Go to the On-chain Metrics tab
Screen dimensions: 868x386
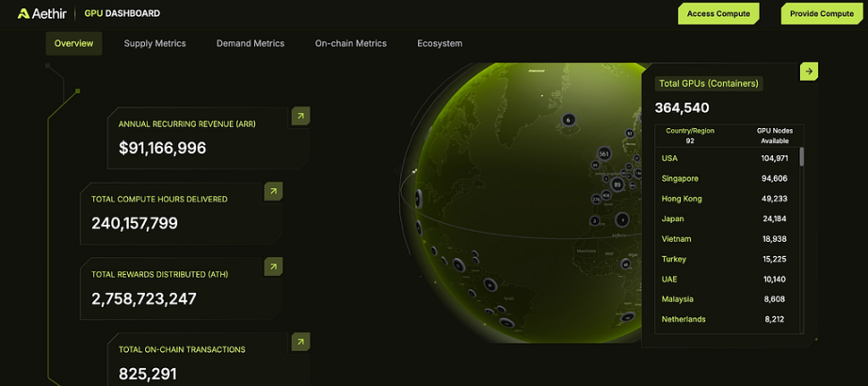(351, 43)
